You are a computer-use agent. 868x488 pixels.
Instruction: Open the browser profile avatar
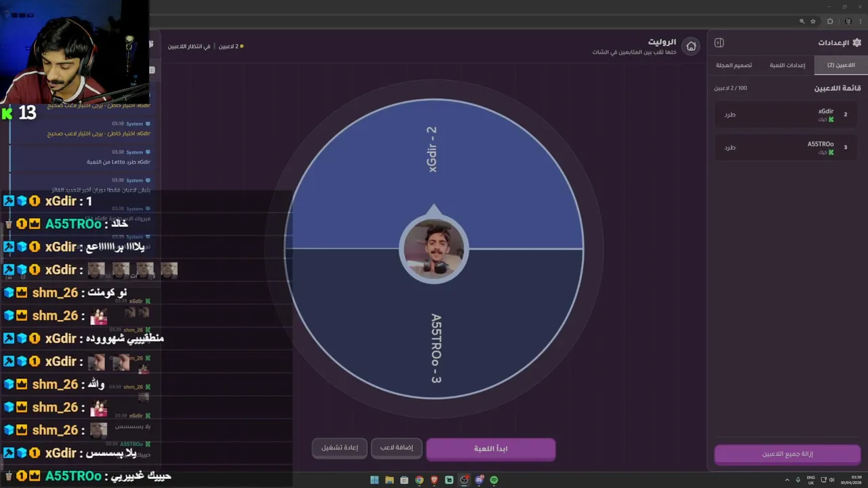point(848,22)
